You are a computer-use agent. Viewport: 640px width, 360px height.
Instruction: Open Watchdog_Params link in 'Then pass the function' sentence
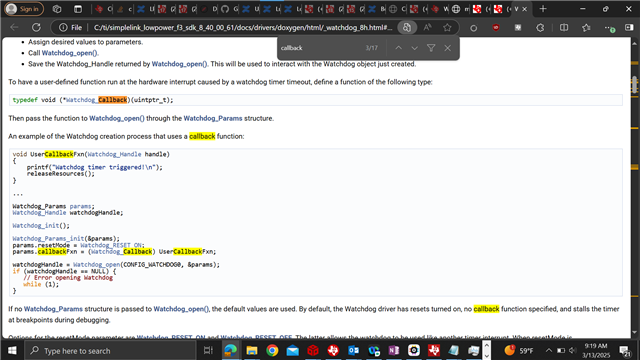213,118
